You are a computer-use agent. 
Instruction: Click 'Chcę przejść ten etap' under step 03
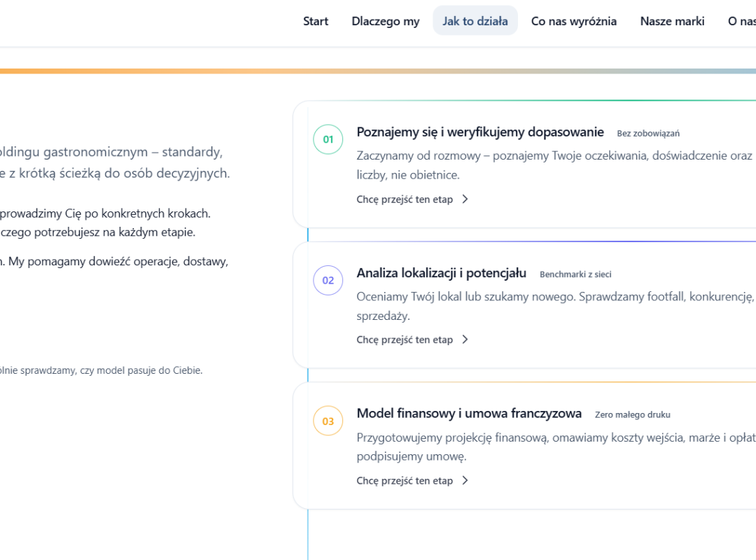tap(405, 481)
